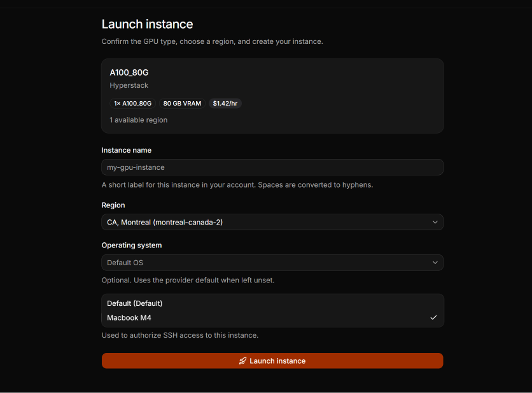Click the $1.42/hr price badge

point(225,104)
